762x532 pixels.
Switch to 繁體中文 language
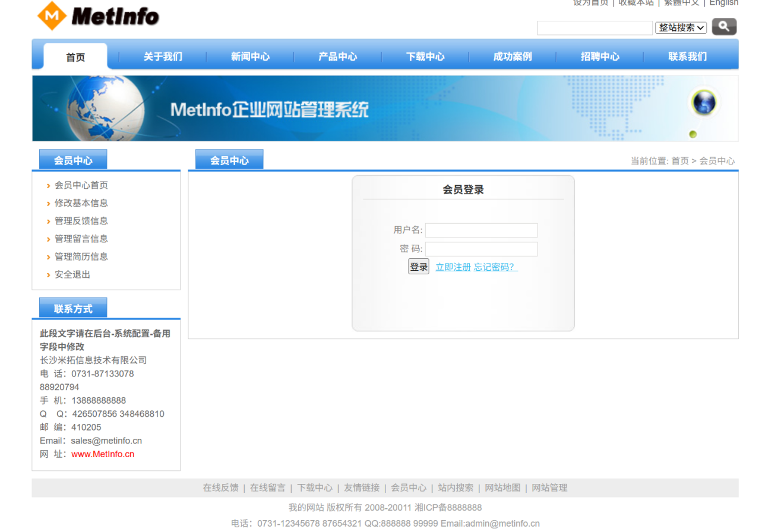tap(681, 3)
